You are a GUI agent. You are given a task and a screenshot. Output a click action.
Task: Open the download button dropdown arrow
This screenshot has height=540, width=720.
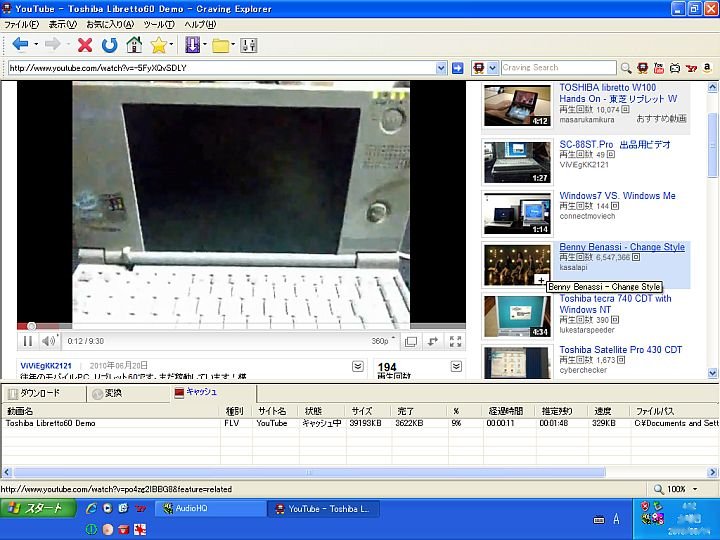(x=204, y=45)
